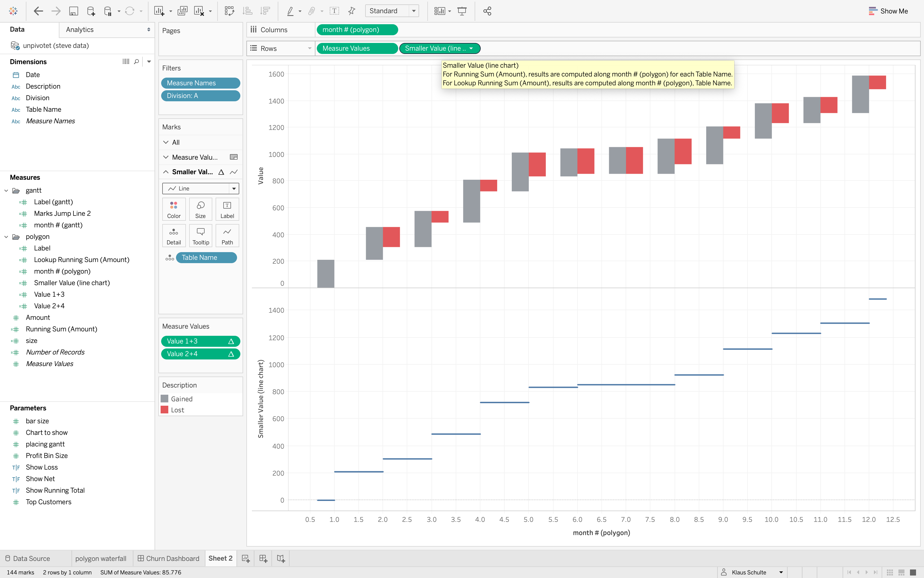Click the Gained gray legend swatch

164,399
